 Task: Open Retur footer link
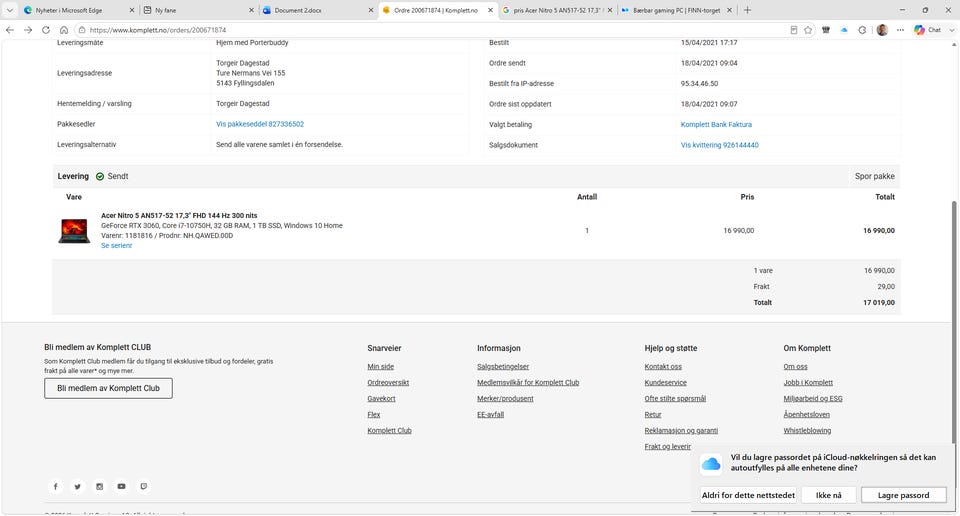653,414
